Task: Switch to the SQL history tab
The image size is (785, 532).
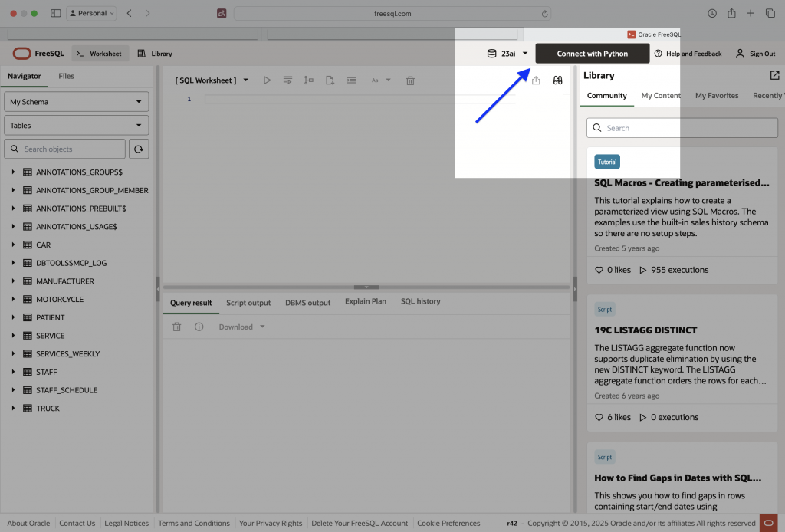Action: (x=420, y=301)
